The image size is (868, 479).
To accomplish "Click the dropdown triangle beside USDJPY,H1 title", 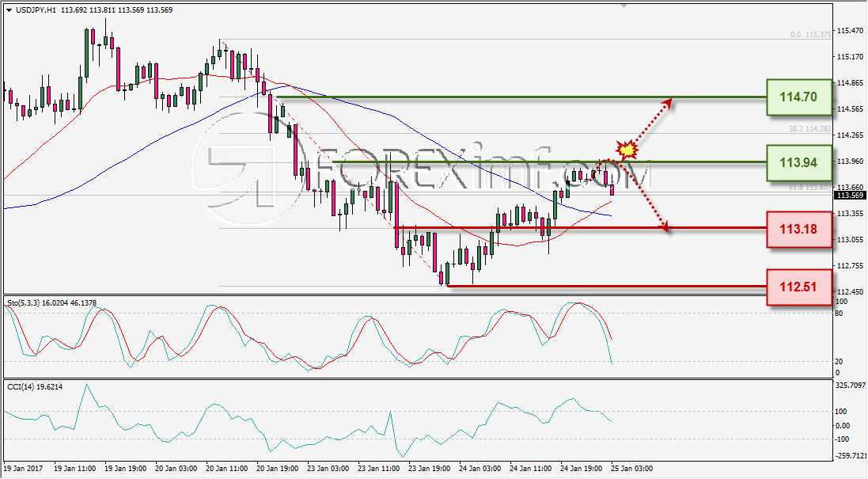I will click(9, 10).
